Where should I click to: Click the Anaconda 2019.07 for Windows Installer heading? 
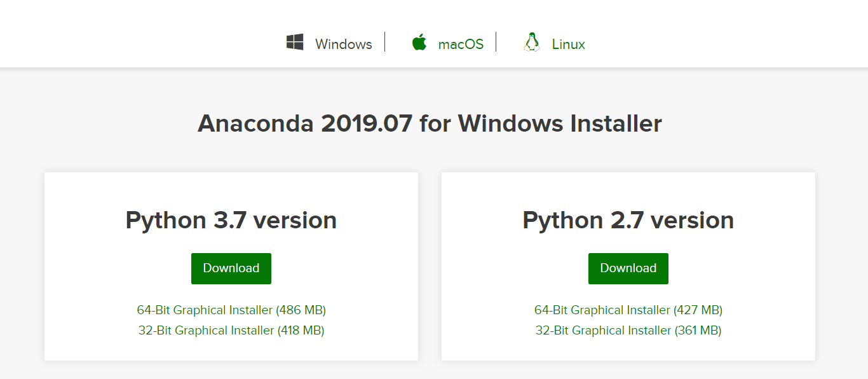click(x=430, y=123)
